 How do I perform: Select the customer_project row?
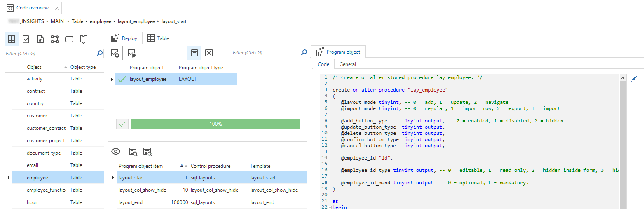tap(58, 141)
